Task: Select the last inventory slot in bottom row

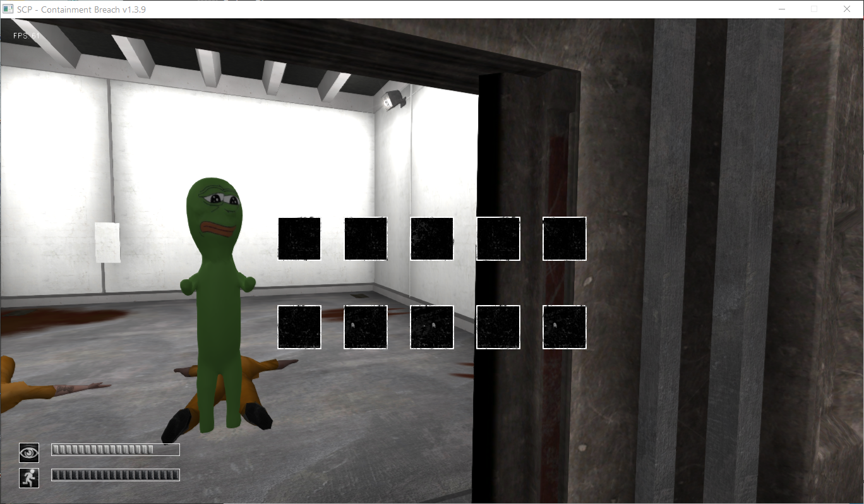Action: pos(565,327)
